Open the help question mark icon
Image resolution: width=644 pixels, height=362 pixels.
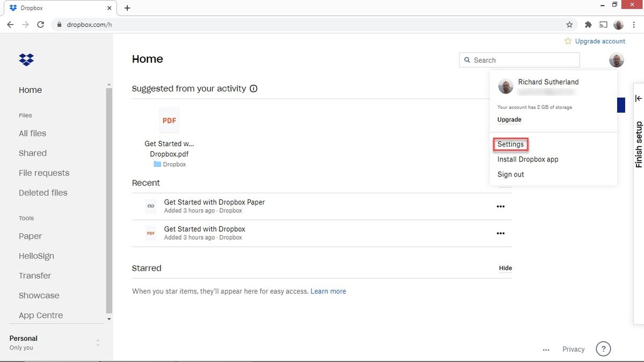click(603, 349)
